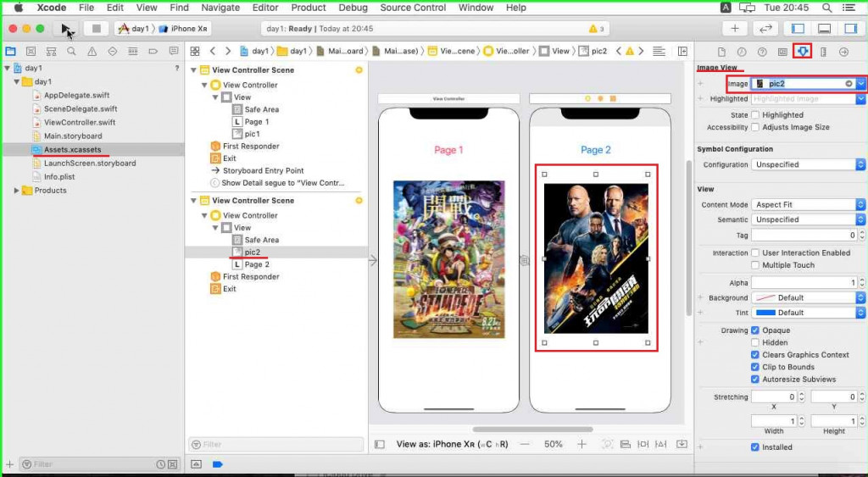Open the Debug menu
Screen dimensions: 868x477
click(353, 8)
